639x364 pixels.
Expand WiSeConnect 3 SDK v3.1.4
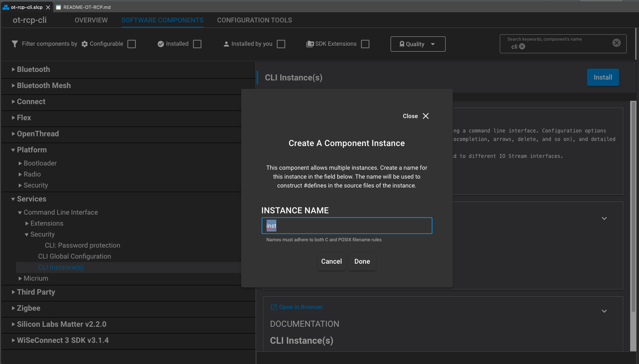tap(14, 340)
